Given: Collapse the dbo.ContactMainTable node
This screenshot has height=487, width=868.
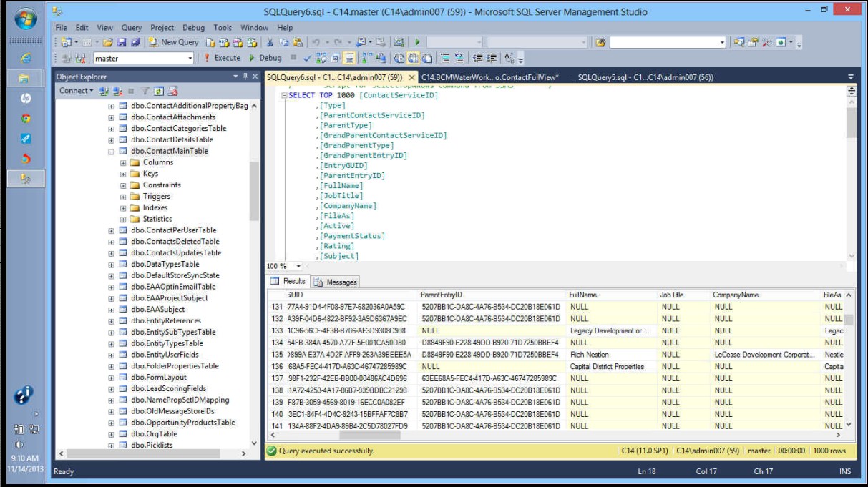Looking at the screenshot, I should point(112,152).
